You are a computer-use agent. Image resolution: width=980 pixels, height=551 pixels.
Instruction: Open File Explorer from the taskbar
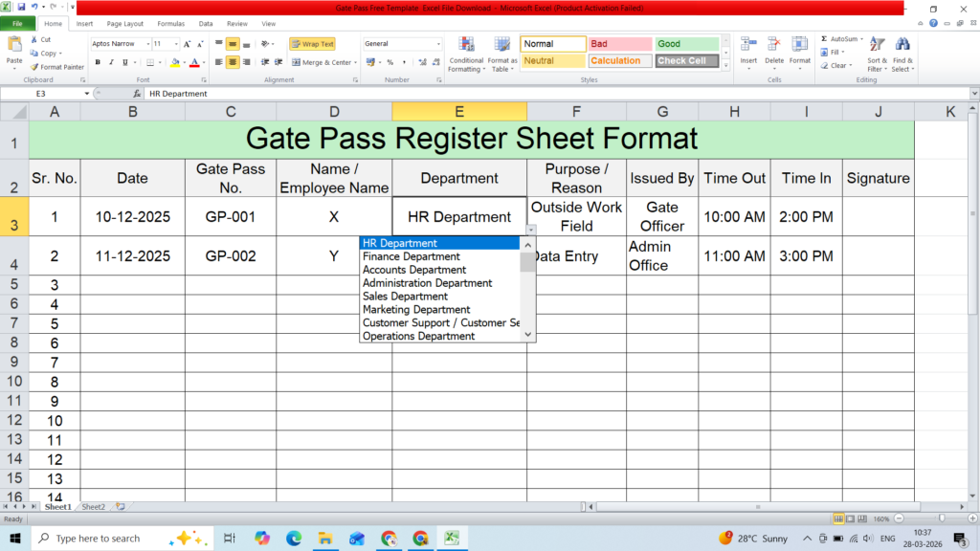[x=325, y=538]
